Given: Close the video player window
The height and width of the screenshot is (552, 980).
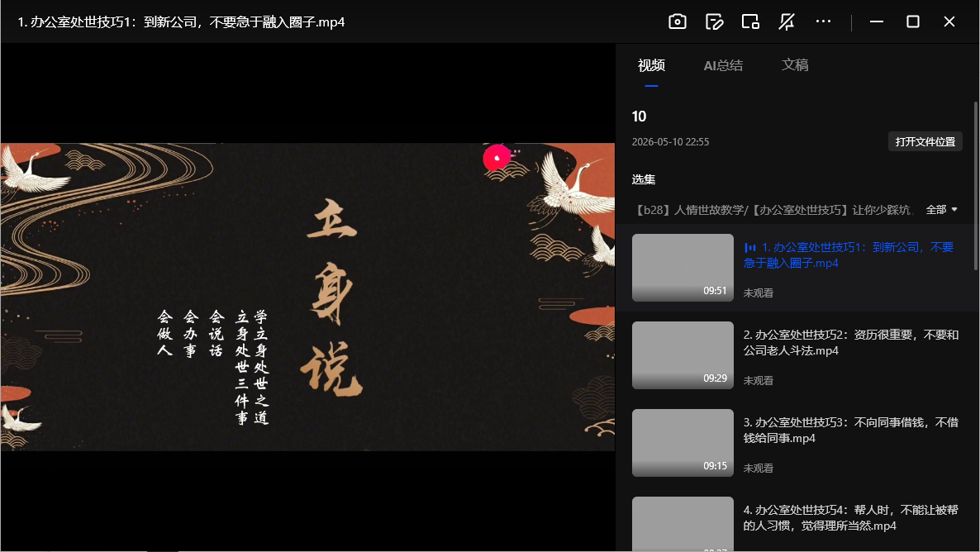Looking at the screenshot, I should [949, 21].
